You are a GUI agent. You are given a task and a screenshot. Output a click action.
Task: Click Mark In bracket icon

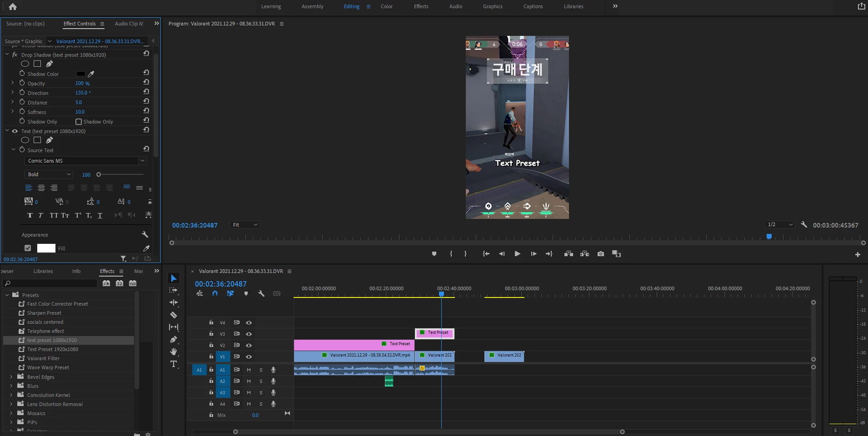(x=451, y=254)
